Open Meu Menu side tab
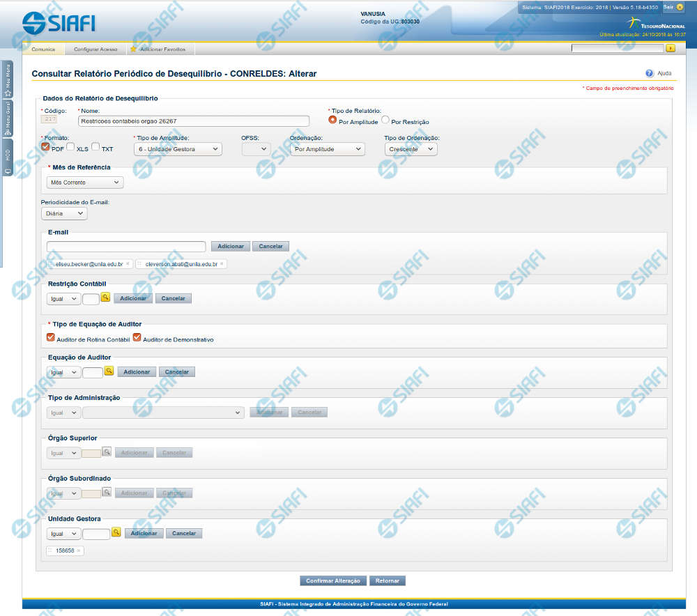 [8, 80]
